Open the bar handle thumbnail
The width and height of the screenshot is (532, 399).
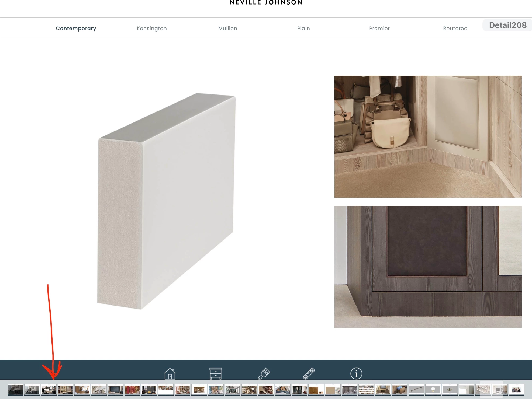416,390
